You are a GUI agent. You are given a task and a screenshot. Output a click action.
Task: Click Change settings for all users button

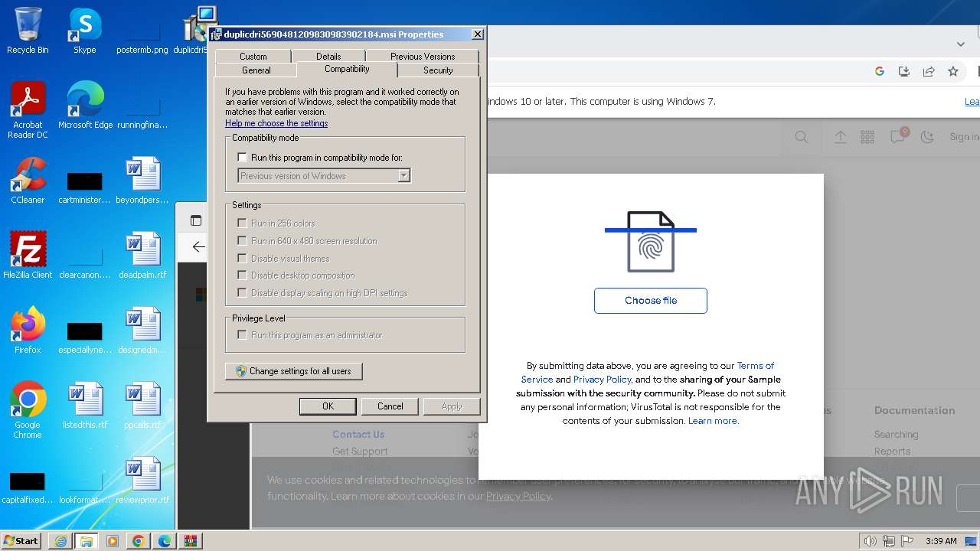294,371
